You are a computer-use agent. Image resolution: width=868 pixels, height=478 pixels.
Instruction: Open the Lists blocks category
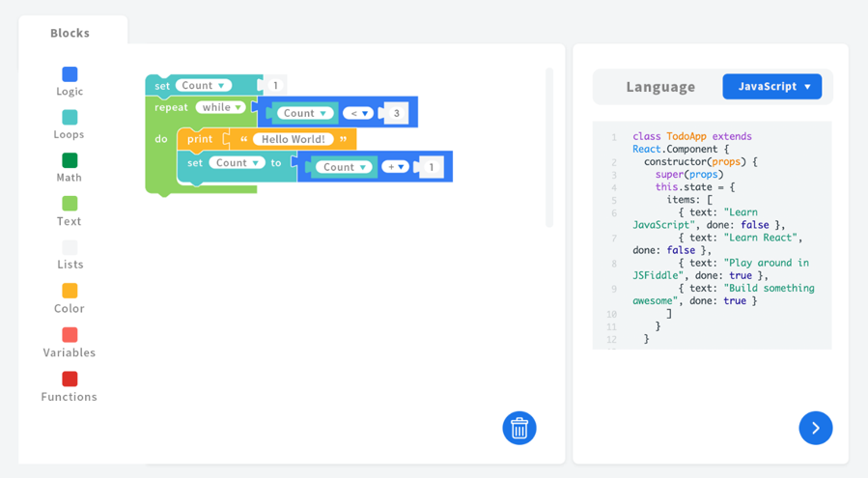[x=70, y=255]
